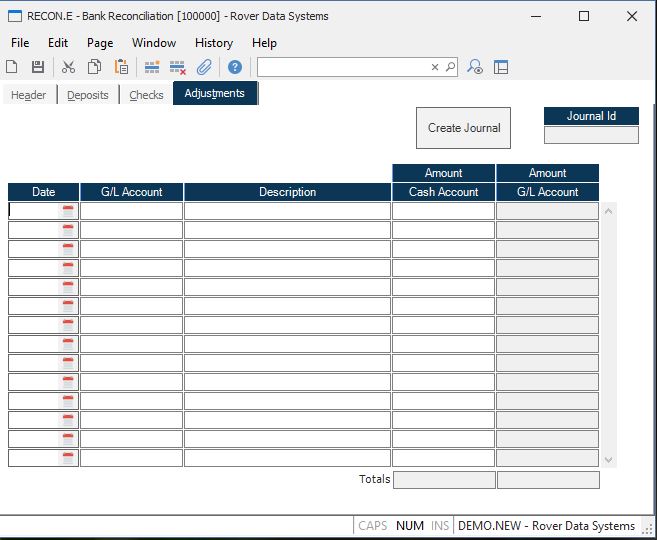This screenshot has height=540, width=657.
Task: Click the Copy icon in toolbar
Action: (94, 67)
